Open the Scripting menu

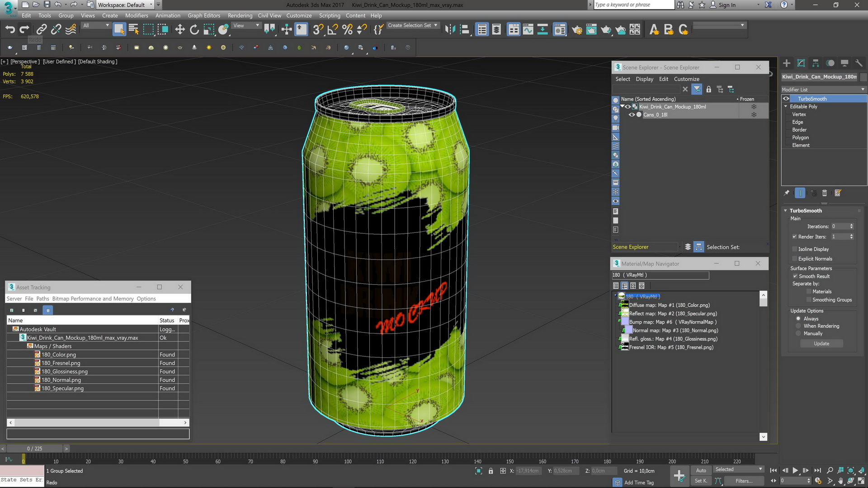click(x=330, y=15)
